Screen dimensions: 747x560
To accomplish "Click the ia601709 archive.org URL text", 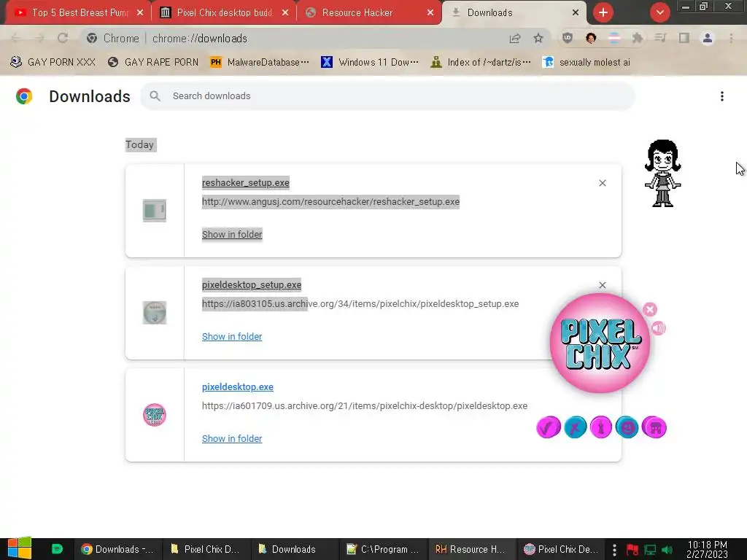I will coord(365,406).
